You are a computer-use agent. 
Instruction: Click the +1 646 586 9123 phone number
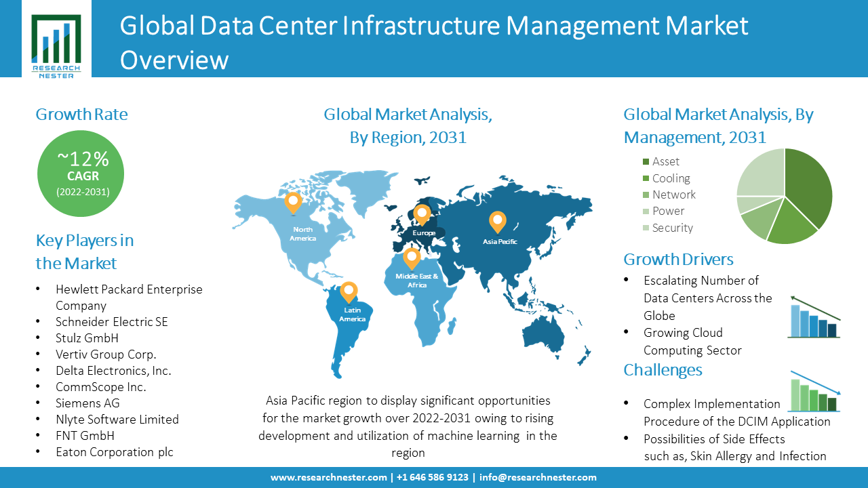point(432,477)
